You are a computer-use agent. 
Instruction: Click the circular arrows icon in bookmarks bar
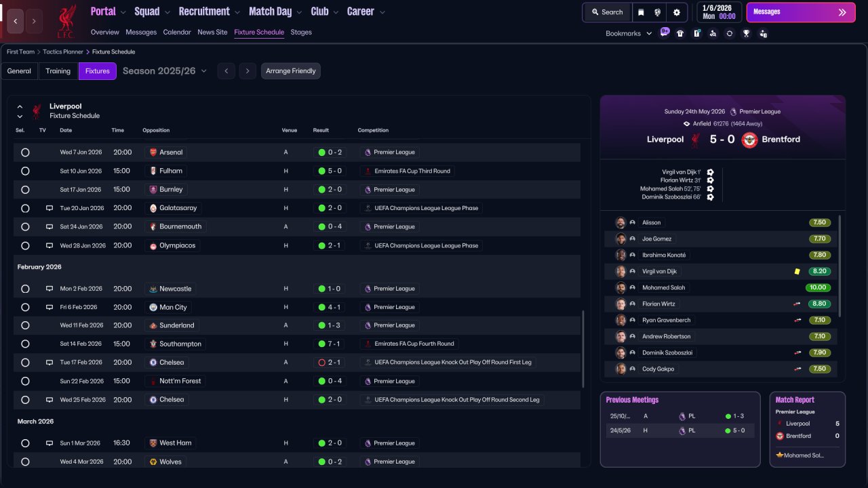tap(730, 33)
